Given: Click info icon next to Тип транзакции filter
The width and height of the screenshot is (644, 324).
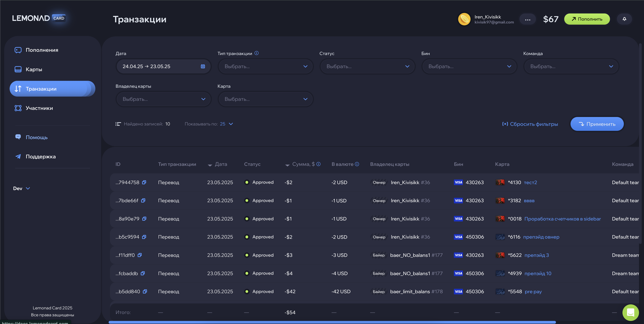Looking at the screenshot, I should (256, 53).
